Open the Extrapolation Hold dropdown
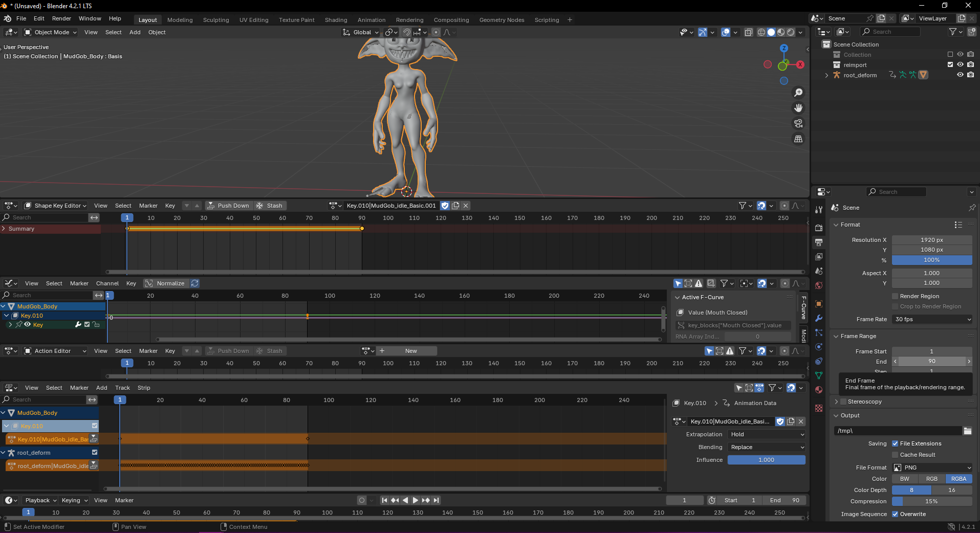Viewport: 980px width, 533px height. pos(767,434)
